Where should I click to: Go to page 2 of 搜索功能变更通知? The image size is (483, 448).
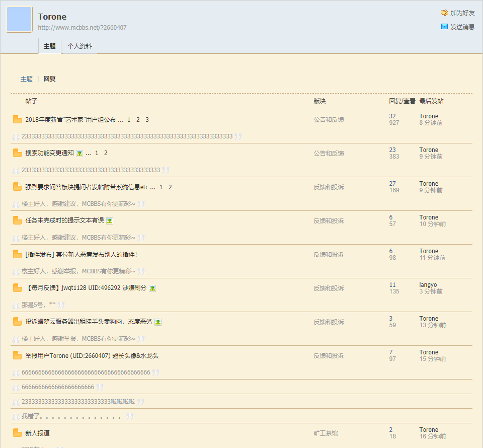(106, 153)
